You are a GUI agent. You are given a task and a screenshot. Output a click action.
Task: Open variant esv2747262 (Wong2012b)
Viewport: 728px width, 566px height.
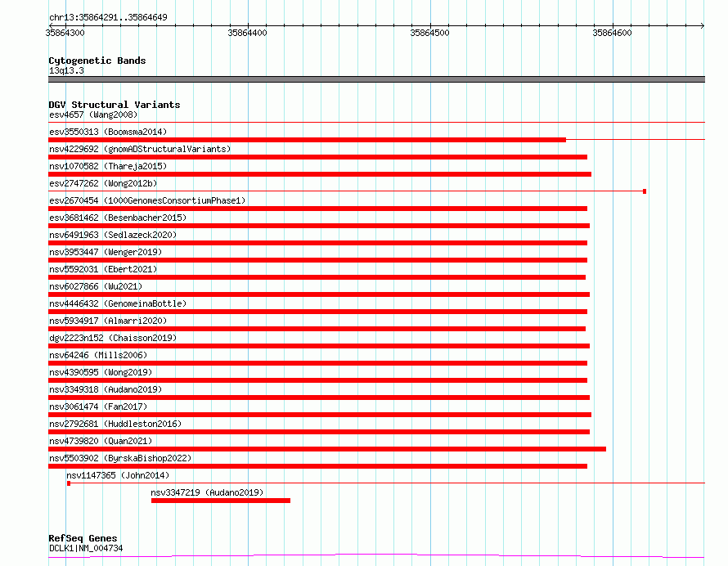(x=103, y=183)
